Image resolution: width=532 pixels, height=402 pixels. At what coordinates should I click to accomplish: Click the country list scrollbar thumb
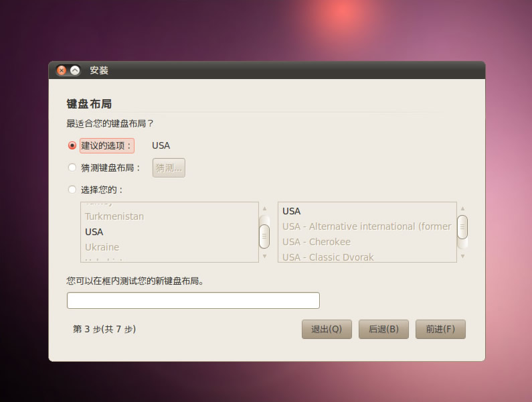pos(264,236)
